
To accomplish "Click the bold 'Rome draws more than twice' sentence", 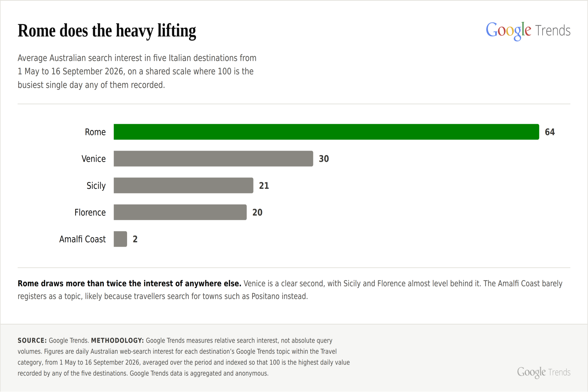I will pyautogui.click(x=129, y=284).
